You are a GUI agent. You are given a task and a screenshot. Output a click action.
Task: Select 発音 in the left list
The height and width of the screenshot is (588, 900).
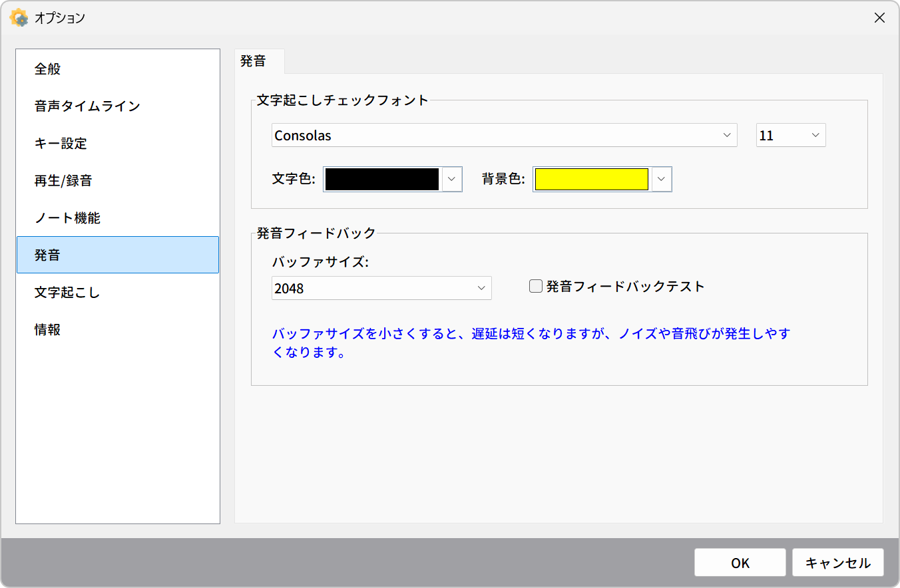[118, 255]
